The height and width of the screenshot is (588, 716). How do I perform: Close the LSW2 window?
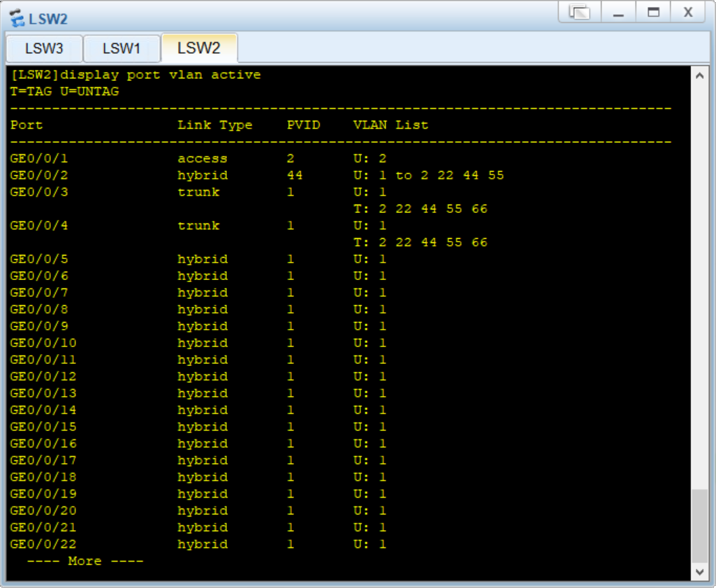click(687, 12)
